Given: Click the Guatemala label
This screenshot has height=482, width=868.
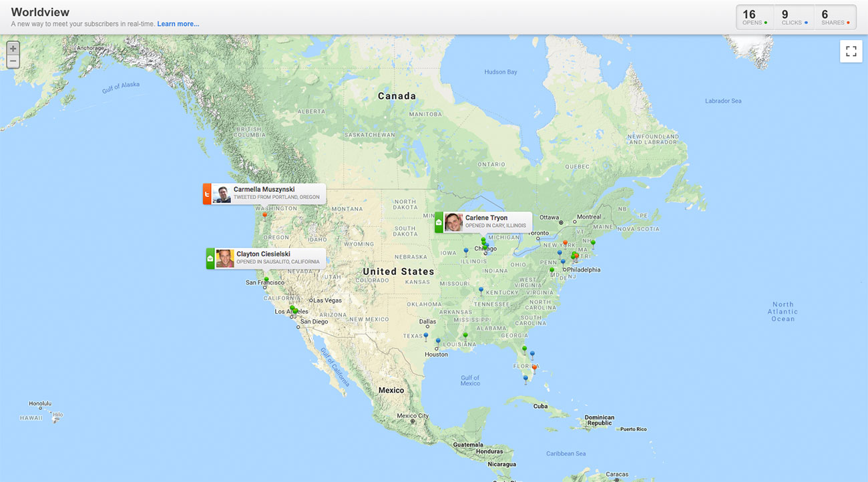Looking at the screenshot, I should (x=467, y=444).
